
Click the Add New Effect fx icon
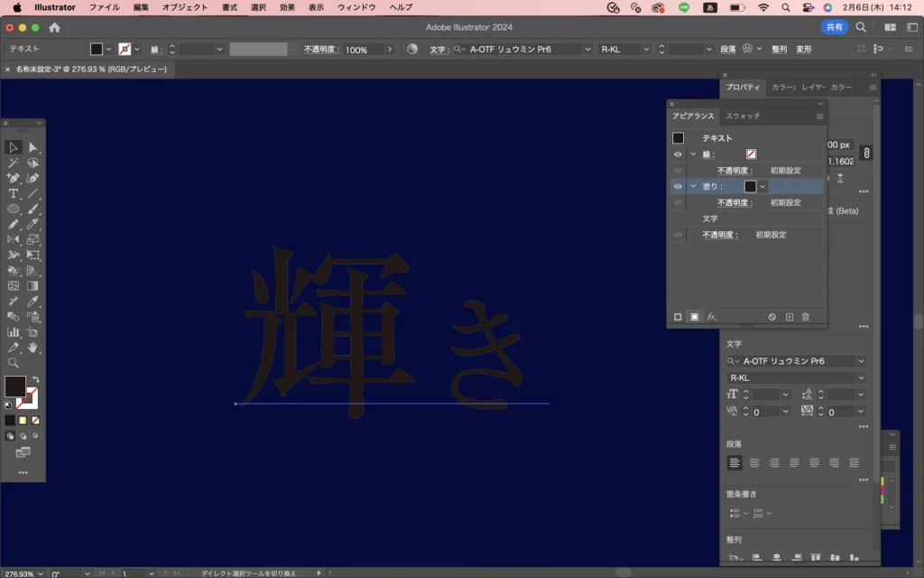711,317
